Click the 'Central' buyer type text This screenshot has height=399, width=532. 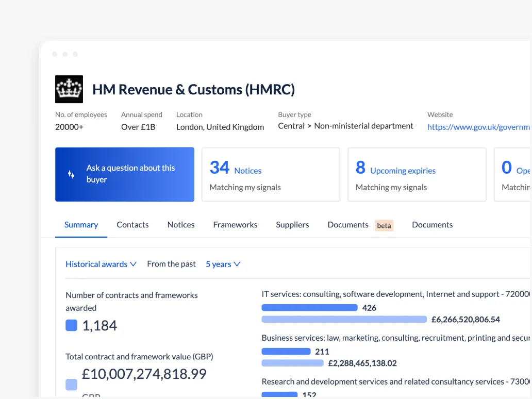tap(291, 126)
